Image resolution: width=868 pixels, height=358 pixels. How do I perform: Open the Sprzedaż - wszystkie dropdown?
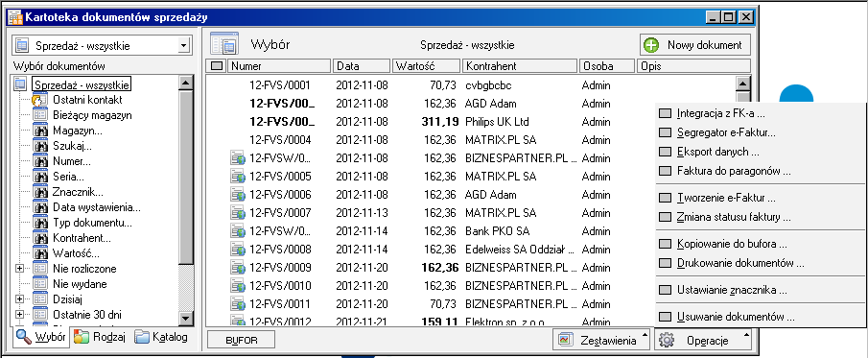[x=102, y=46]
